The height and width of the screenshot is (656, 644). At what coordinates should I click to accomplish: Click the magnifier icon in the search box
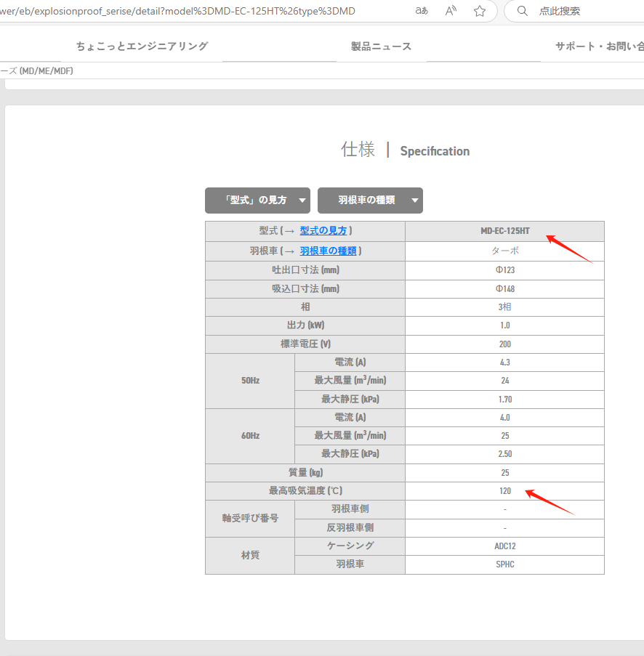click(522, 11)
